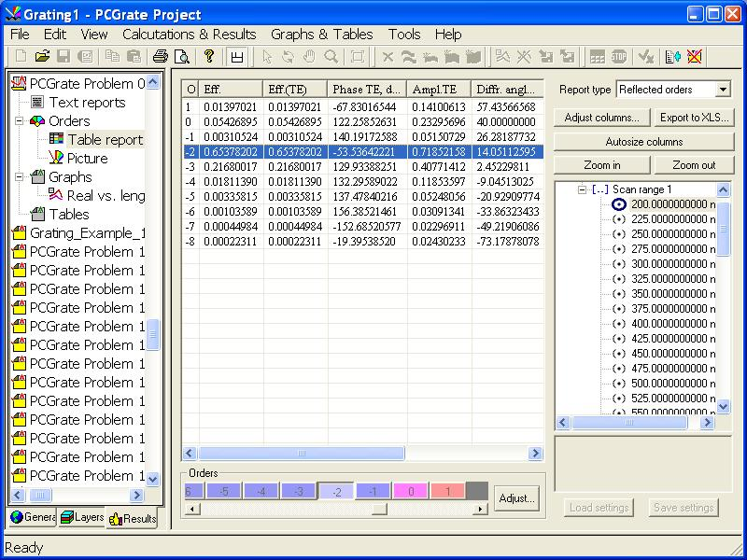Click the Table report tree icon
The image size is (747, 560).
[x=56, y=138]
